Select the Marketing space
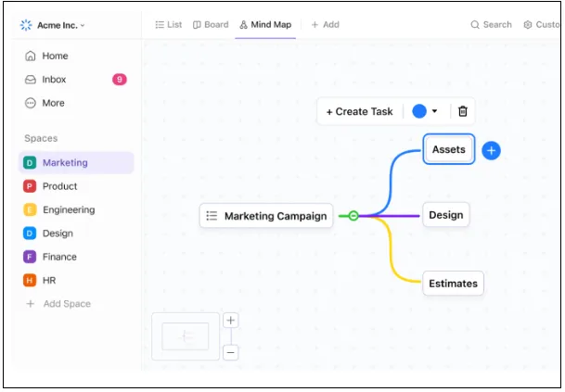Image resolution: width=565 pixels, height=392 pixels. pos(76,163)
